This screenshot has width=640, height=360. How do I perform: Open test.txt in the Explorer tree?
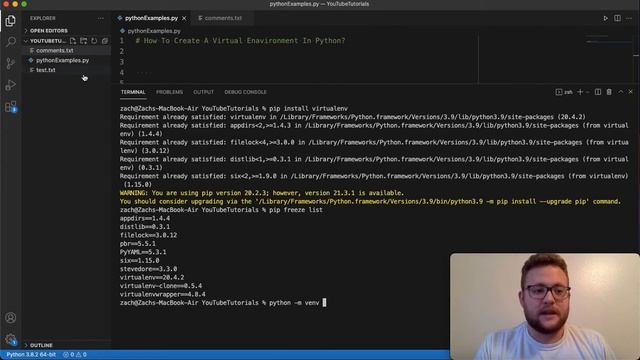coord(46,70)
